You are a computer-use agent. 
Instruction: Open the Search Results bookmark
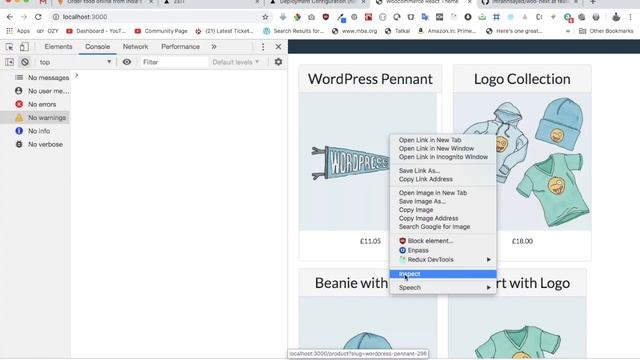point(293,31)
